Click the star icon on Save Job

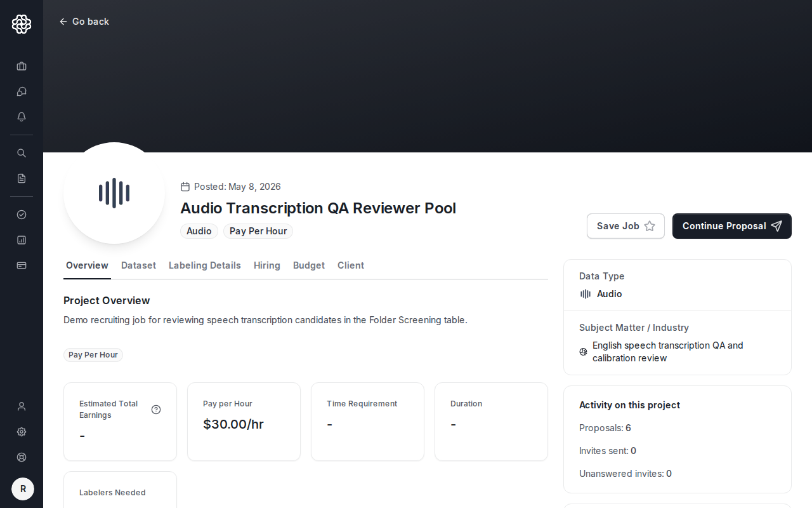[x=650, y=226]
